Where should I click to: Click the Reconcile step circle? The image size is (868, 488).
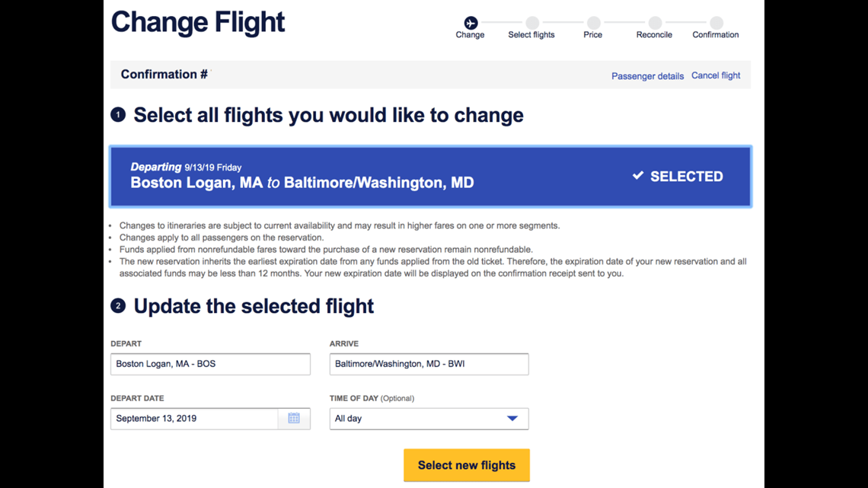point(655,23)
